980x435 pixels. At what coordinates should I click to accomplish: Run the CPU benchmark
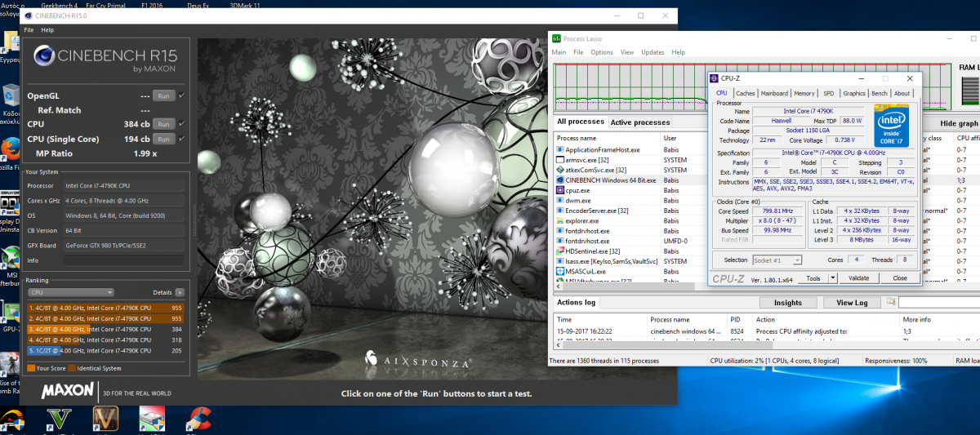point(164,124)
